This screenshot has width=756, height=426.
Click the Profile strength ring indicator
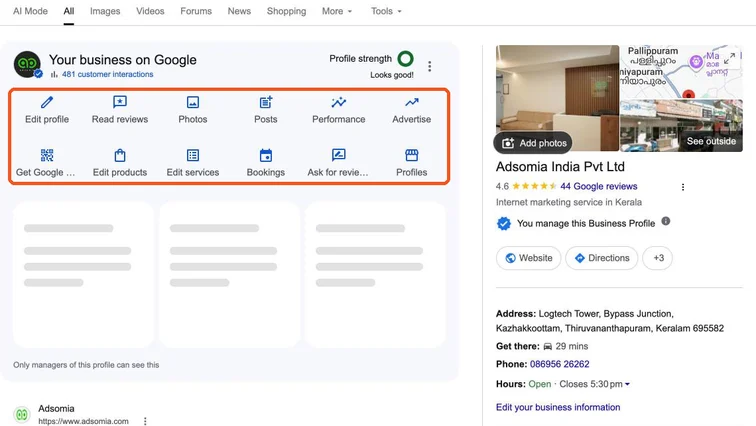[405, 59]
